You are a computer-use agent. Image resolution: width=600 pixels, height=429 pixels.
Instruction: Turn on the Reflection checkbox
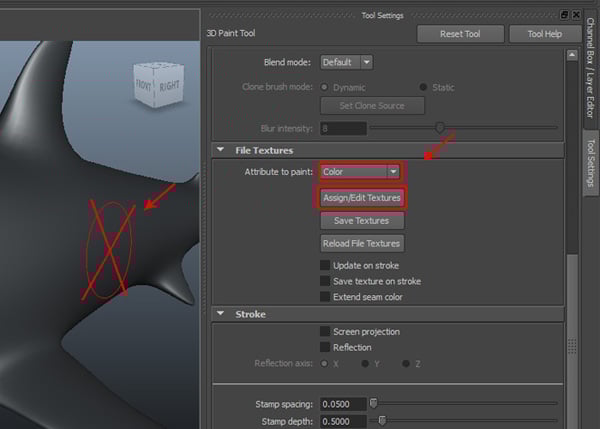click(325, 347)
